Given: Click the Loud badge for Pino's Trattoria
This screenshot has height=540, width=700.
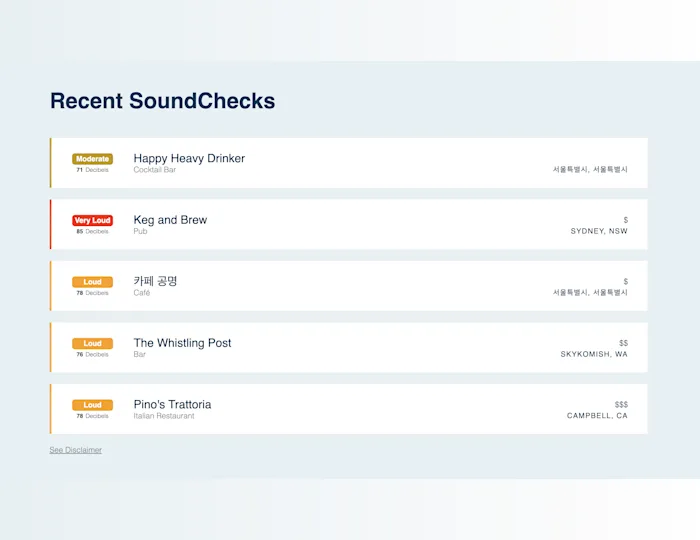Looking at the screenshot, I should click(x=92, y=405).
